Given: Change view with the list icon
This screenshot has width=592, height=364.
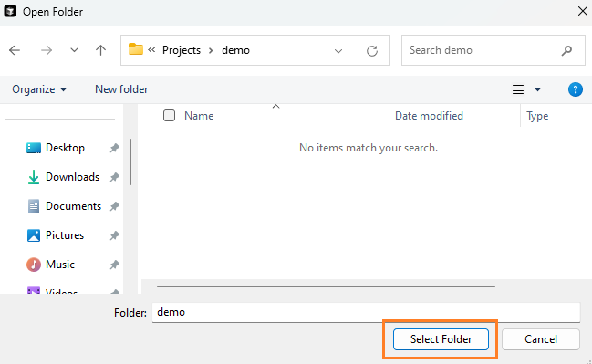Looking at the screenshot, I should (518, 89).
